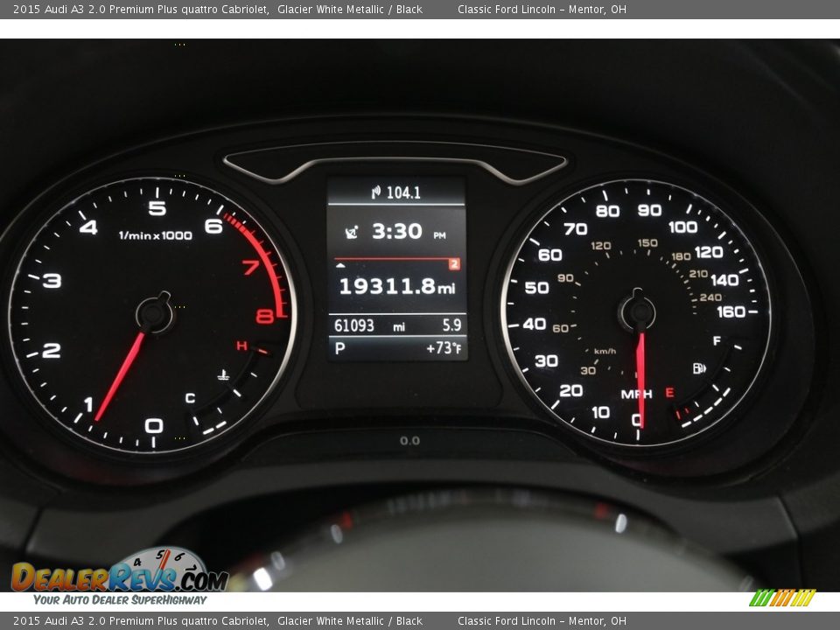The width and height of the screenshot is (840, 630).
Task: Click the '5.9' value in the display
Action: [x=451, y=325]
